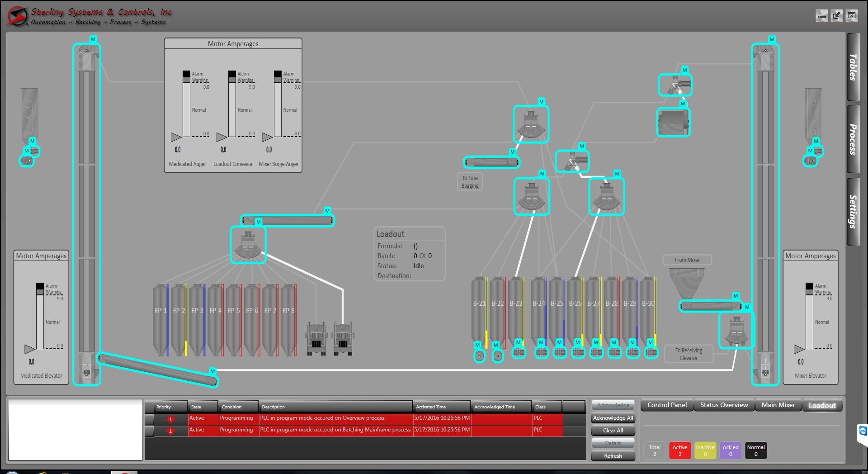
Task: Open the Settings side tab
Action: point(853,211)
